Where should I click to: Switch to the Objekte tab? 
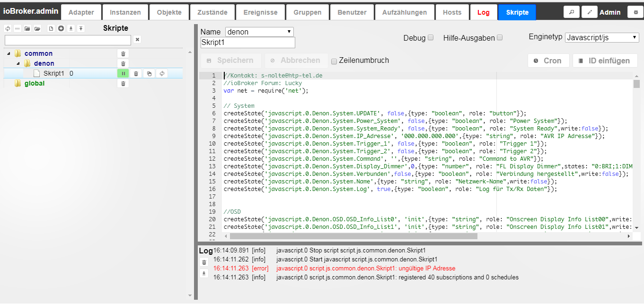coord(169,12)
